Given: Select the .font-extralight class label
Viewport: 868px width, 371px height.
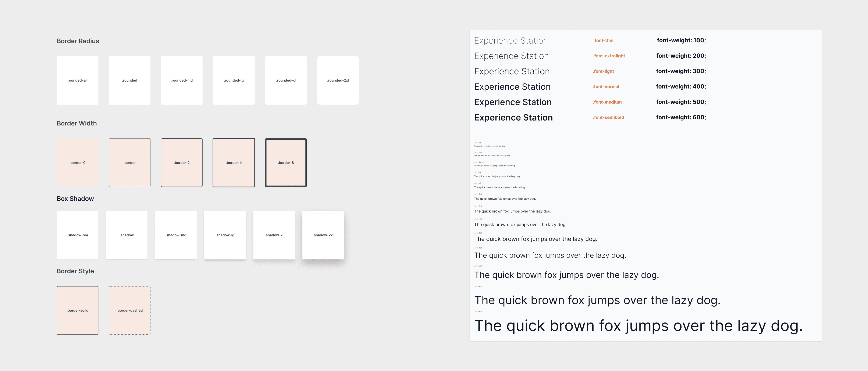Looking at the screenshot, I should (x=609, y=56).
